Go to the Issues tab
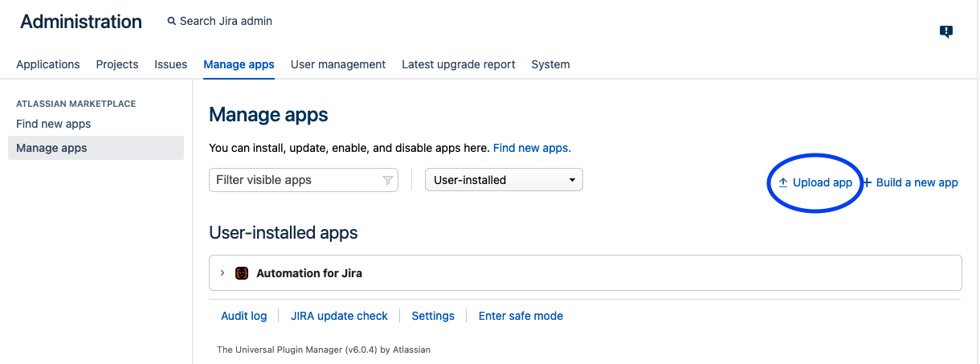 pyautogui.click(x=171, y=64)
